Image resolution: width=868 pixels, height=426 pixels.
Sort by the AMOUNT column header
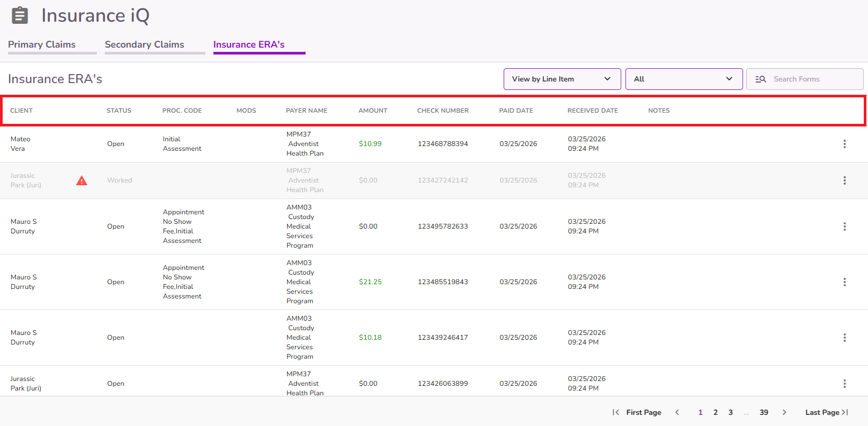click(x=373, y=111)
